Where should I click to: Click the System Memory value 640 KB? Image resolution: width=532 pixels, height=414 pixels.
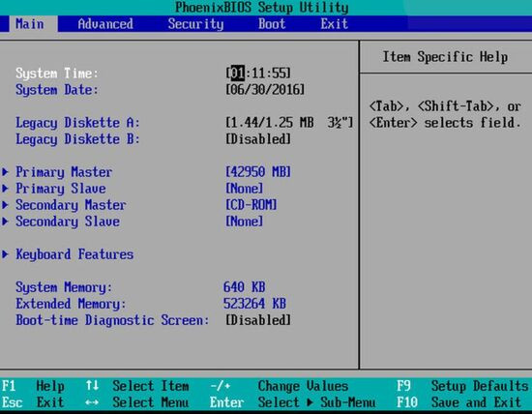pyautogui.click(x=245, y=287)
